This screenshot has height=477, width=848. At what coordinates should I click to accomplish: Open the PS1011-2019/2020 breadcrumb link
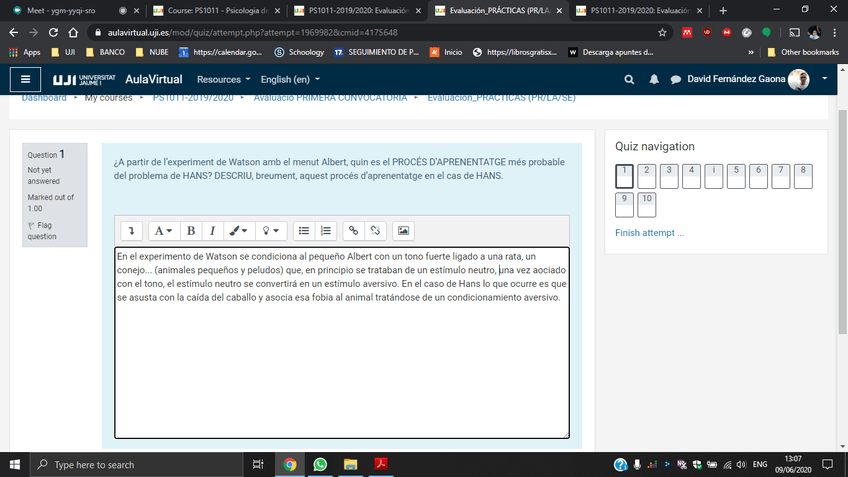point(193,98)
